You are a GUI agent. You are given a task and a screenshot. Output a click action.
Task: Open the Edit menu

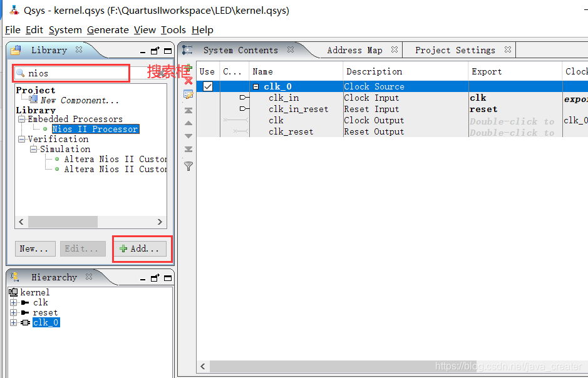coord(34,30)
